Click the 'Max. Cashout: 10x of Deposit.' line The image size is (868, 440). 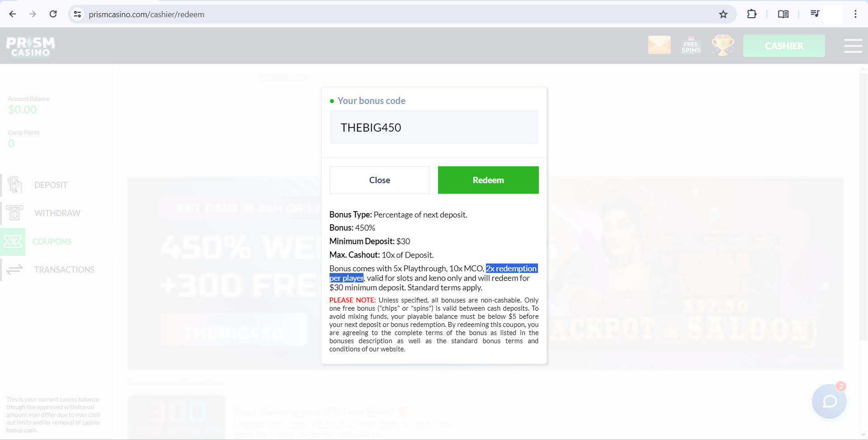point(382,255)
